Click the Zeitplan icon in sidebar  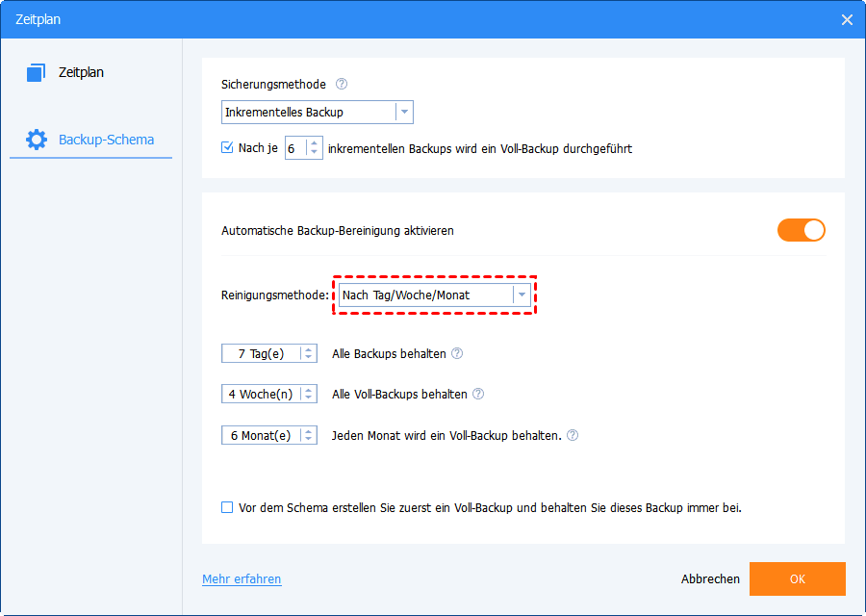pyautogui.click(x=37, y=73)
